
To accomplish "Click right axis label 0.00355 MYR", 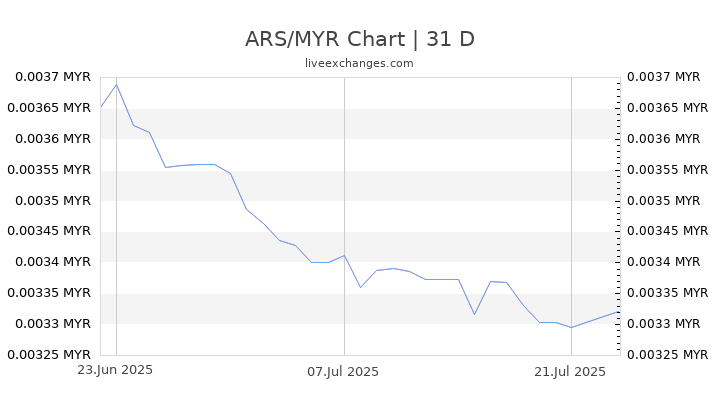I will 668,170.
